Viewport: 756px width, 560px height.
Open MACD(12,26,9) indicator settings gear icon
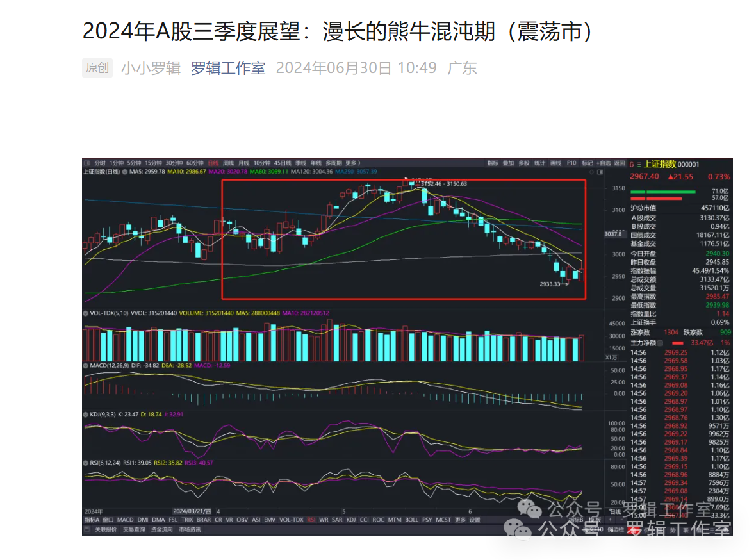coord(86,366)
